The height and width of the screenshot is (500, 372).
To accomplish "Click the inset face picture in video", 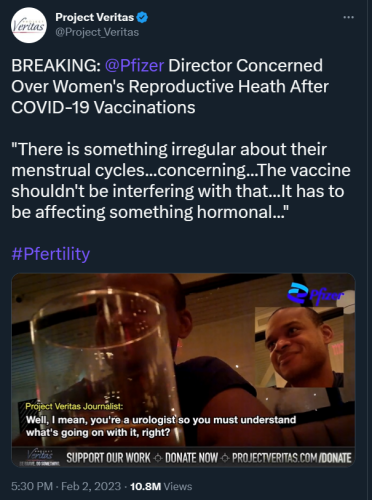I will tap(299, 347).
